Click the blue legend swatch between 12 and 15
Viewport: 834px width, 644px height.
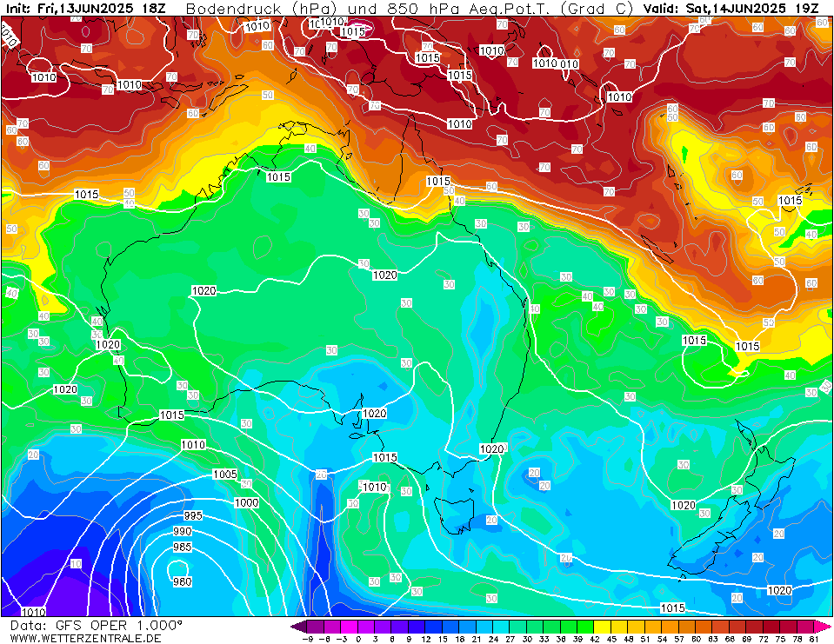pos(433,626)
